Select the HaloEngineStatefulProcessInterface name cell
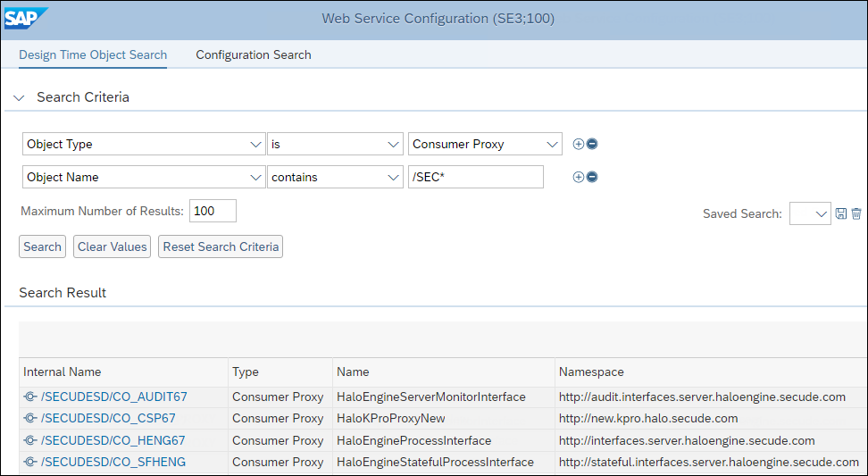Viewport: 868px width, 476px height. (x=444, y=463)
